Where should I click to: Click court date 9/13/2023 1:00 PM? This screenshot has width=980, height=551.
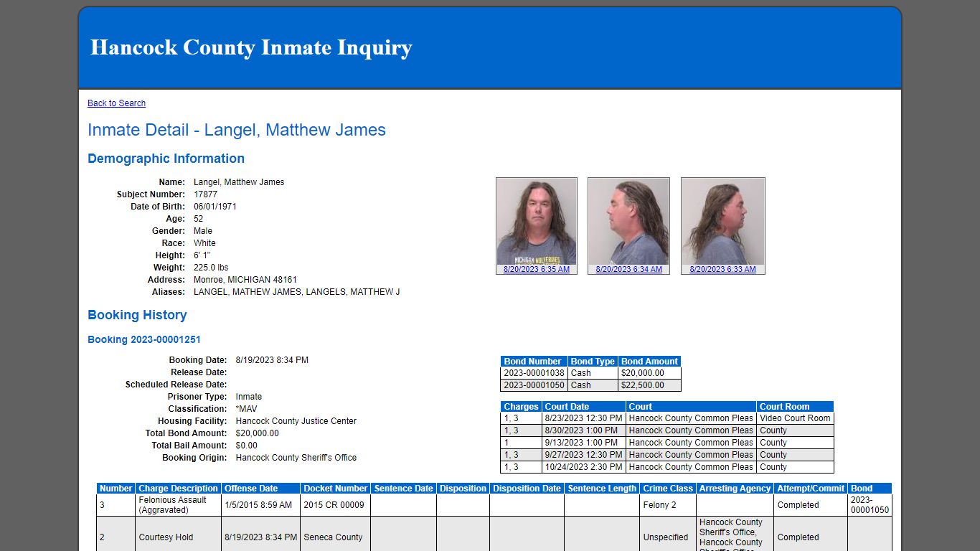pyautogui.click(x=584, y=443)
